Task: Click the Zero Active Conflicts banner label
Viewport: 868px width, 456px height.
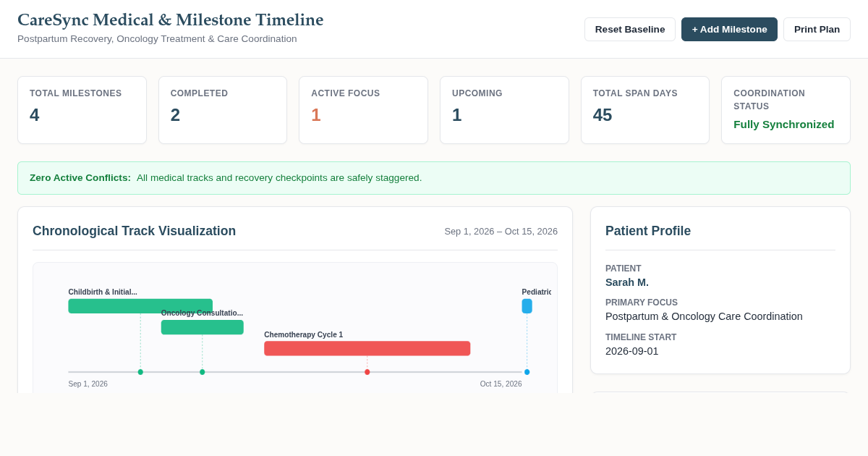Action: point(80,178)
